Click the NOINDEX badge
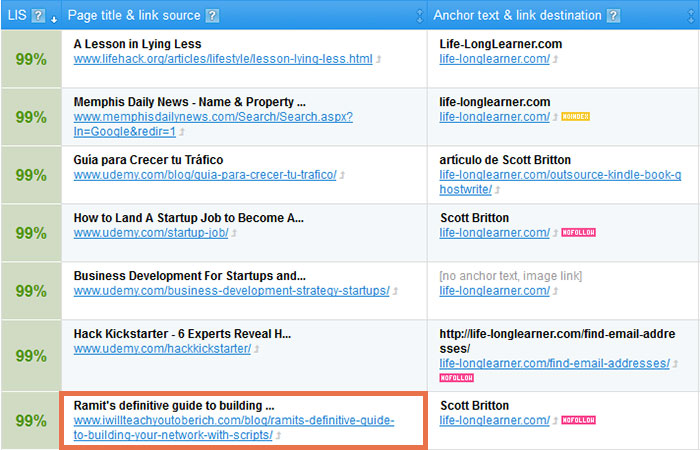This screenshot has width=700, height=450. click(x=575, y=117)
